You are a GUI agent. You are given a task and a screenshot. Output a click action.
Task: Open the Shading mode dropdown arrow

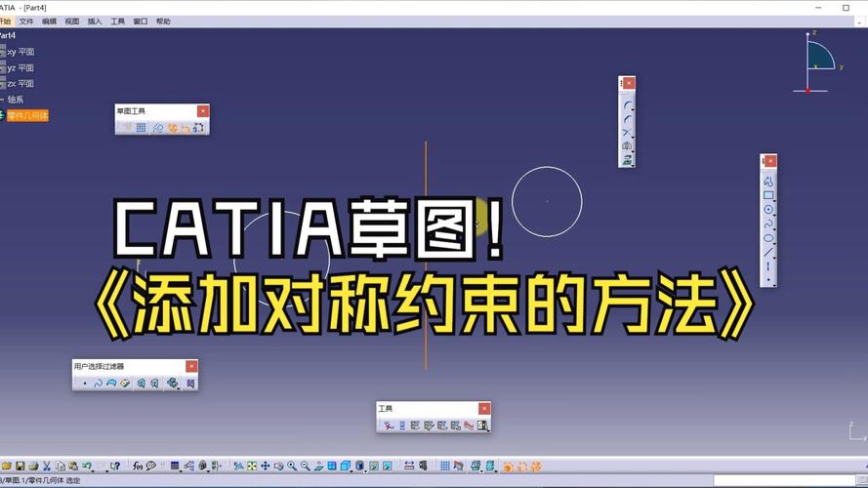[x=365, y=470]
